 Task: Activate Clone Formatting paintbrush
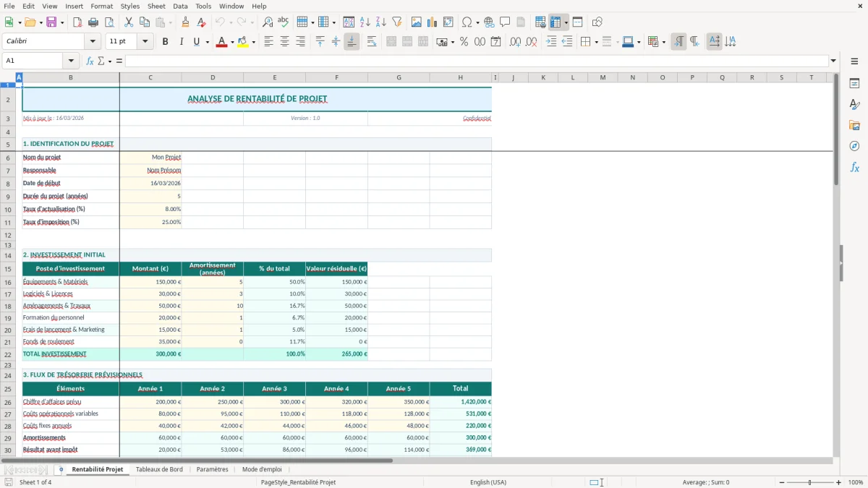coord(186,22)
